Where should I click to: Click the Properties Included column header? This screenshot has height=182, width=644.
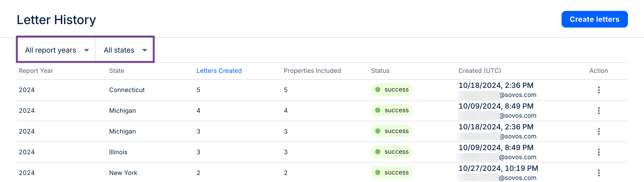pos(312,71)
